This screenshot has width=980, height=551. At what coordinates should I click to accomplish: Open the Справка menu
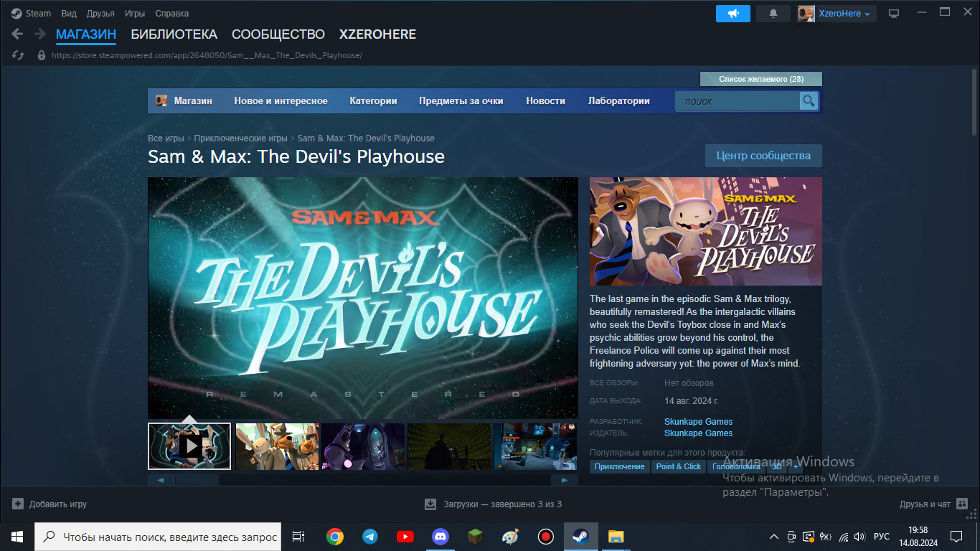172,14
